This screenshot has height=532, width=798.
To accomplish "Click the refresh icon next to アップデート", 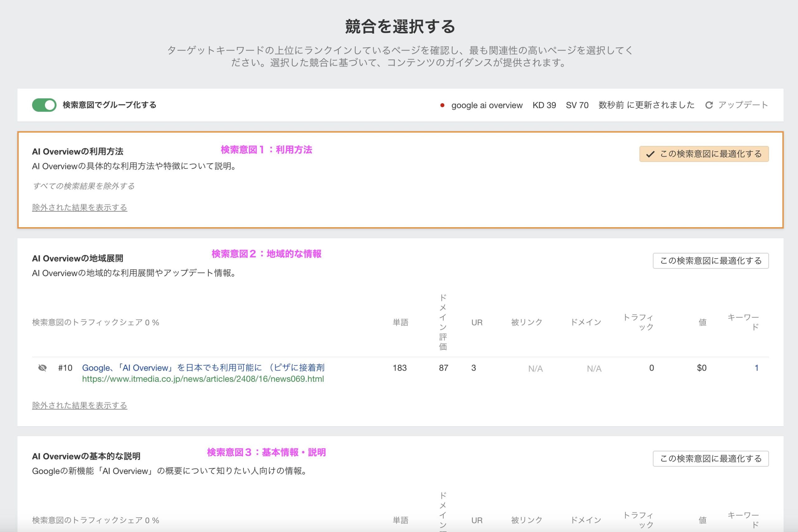I will [709, 105].
